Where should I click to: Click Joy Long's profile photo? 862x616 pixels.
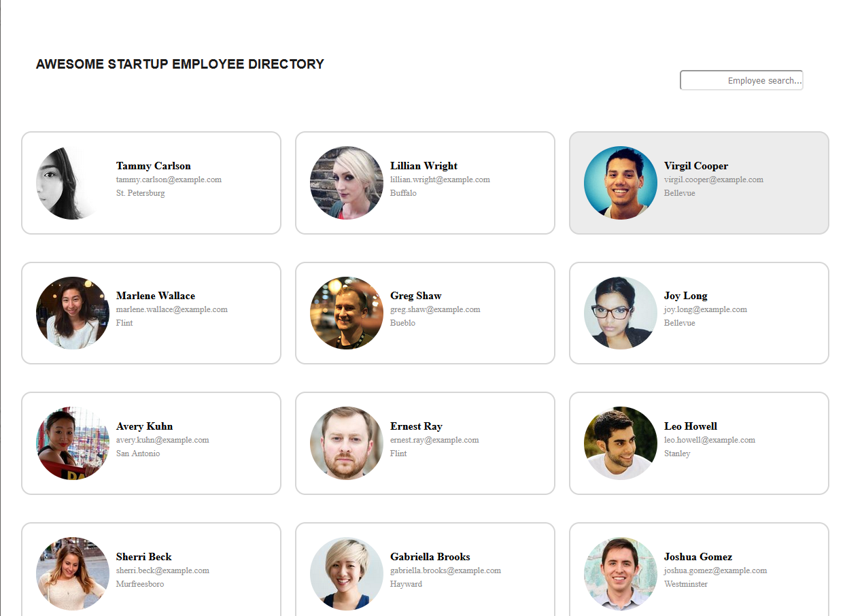pos(621,313)
